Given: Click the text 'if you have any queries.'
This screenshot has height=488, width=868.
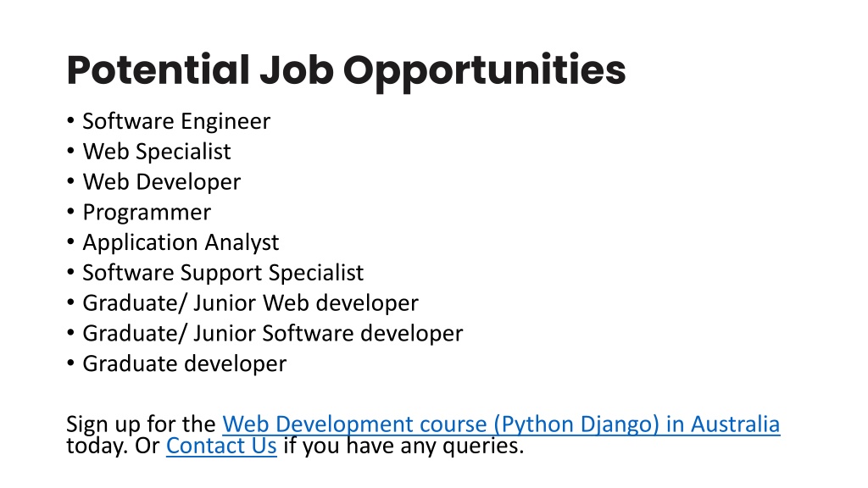Looking at the screenshot, I should pyautogui.click(x=403, y=446).
